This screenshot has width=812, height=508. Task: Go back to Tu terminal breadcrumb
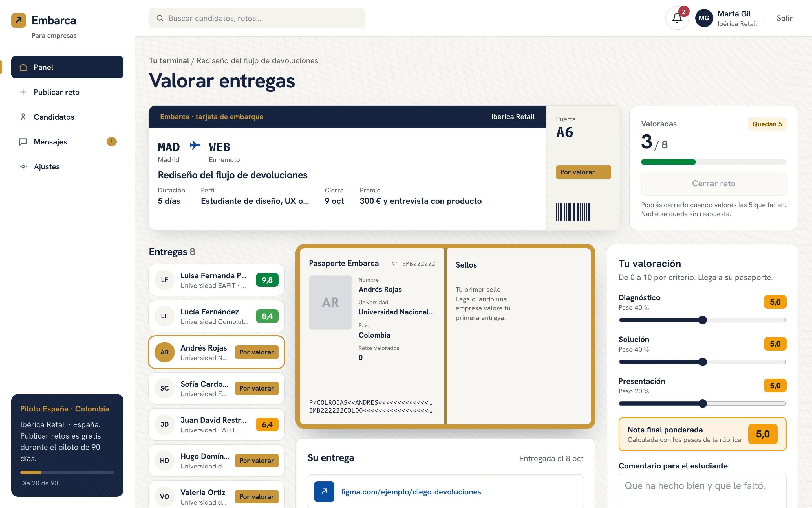[169, 60]
